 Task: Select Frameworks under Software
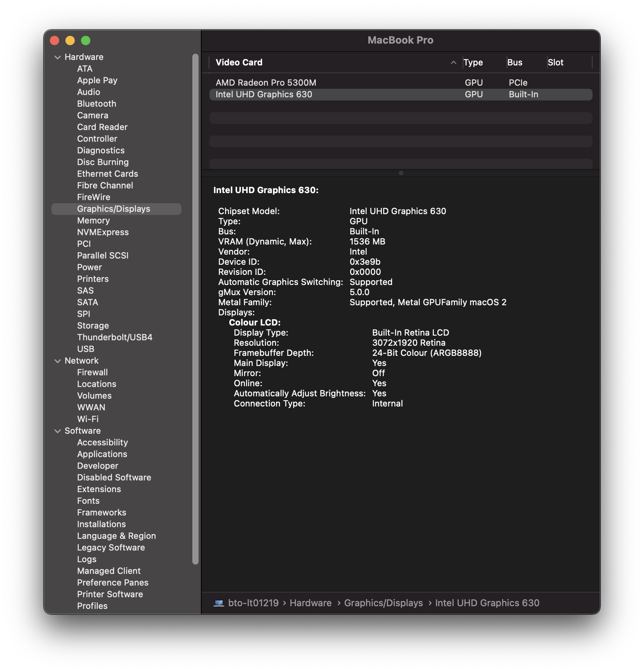pos(102,513)
